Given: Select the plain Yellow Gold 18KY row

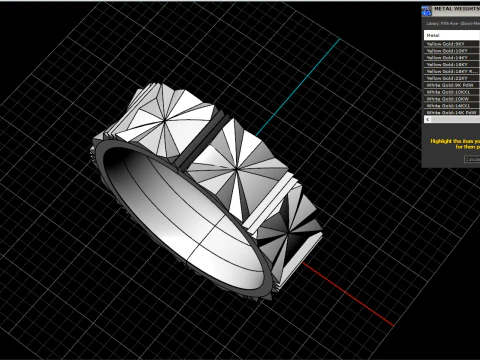Looking at the screenshot, I should [452, 64].
